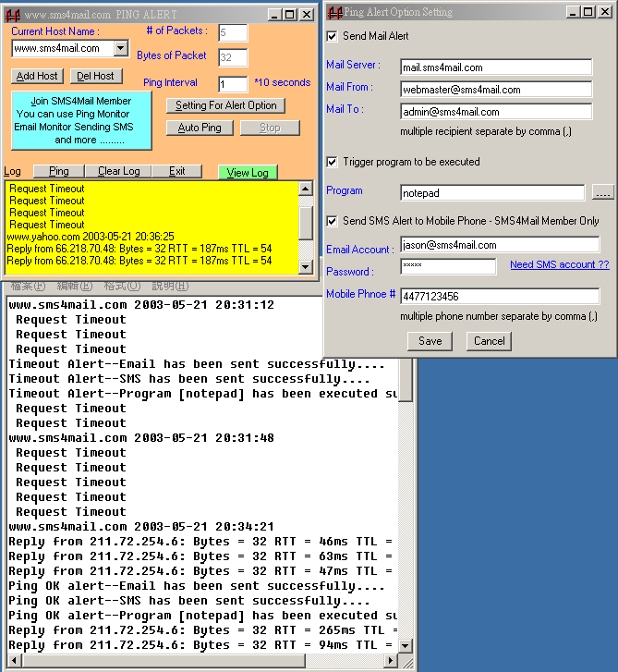This screenshot has width=618, height=672.
Task: Start Auto Ping
Action: (x=200, y=128)
